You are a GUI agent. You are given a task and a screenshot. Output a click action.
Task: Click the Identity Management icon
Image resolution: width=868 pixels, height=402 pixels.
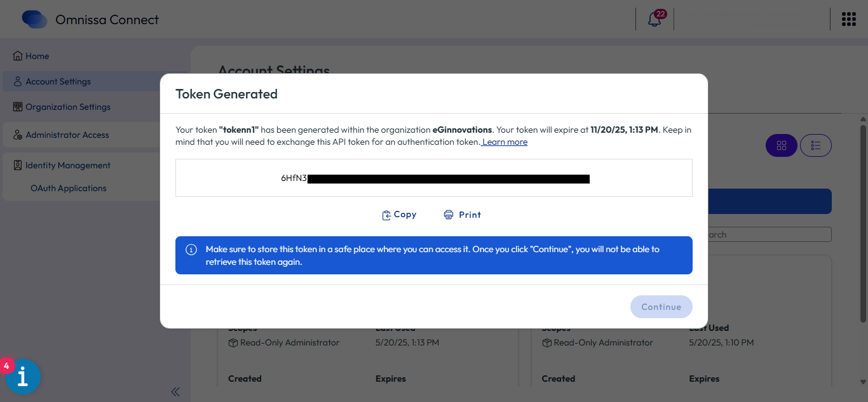coord(18,165)
